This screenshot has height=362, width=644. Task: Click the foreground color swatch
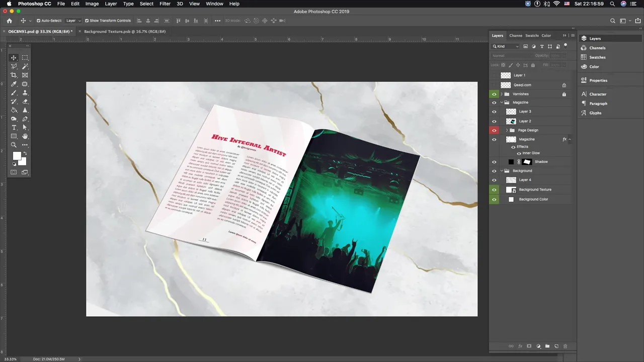16,156
